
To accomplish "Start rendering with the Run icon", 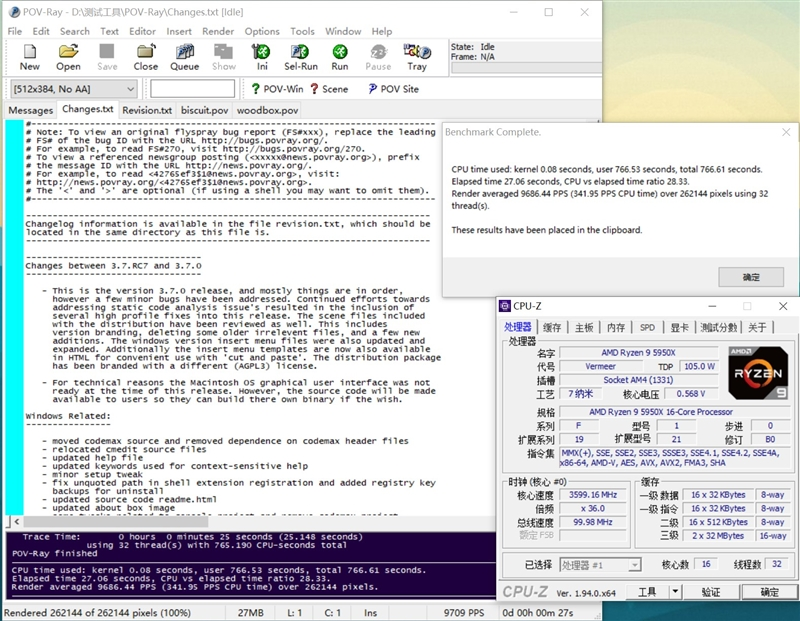I will (x=340, y=52).
